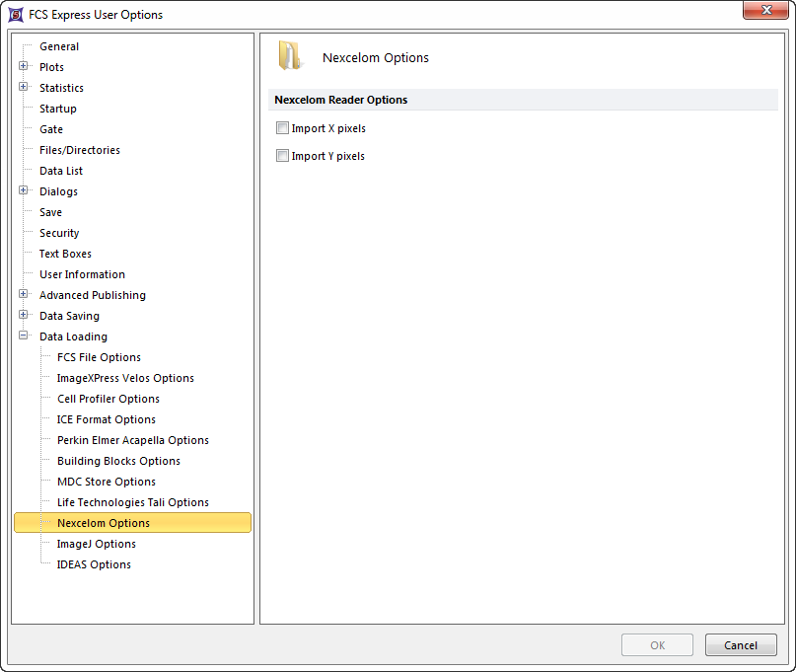The height and width of the screenshot is (672, 796).
Task: Select Text Boxes category
Action: click(65, 254)
